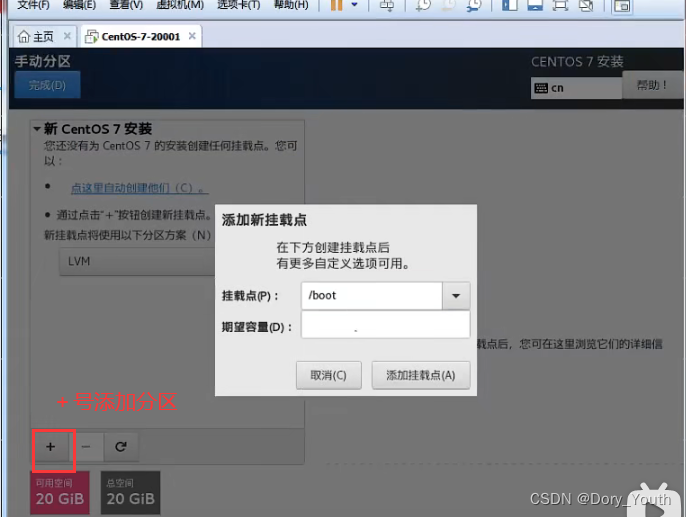
Task: Click the home icon on 主页 tab
Action: point(24,36)
